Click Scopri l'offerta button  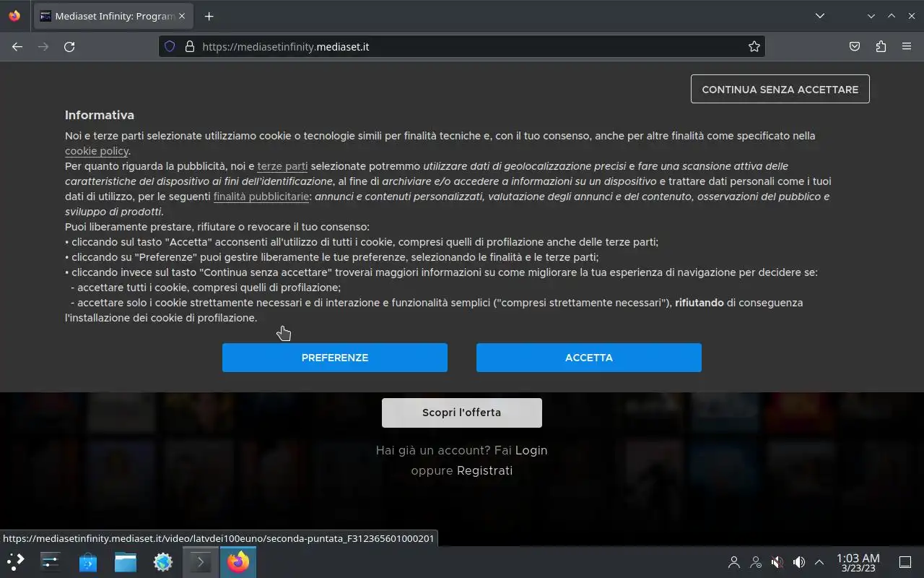(x=462, y=413)
